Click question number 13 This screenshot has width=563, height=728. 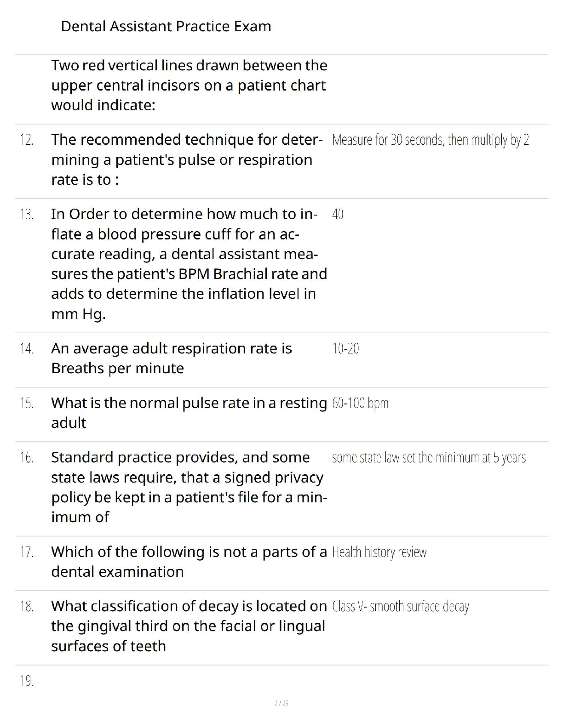27,214
